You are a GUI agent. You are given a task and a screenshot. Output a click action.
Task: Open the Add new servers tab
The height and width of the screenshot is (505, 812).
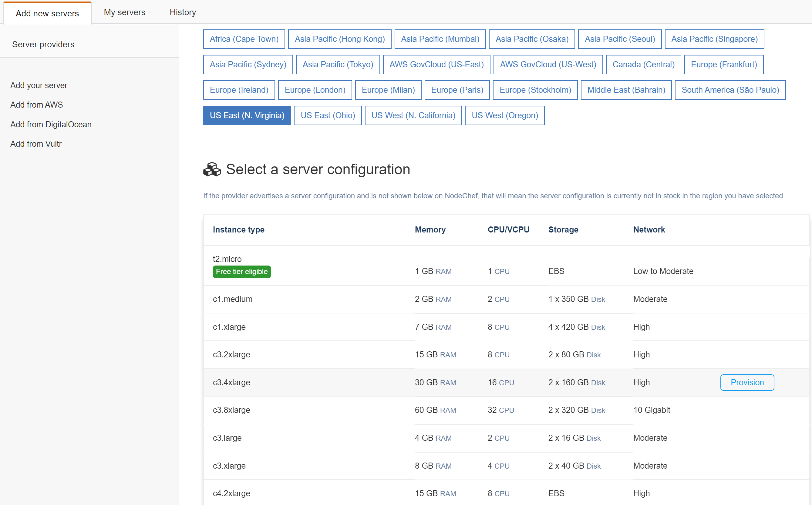pos(47,13)
